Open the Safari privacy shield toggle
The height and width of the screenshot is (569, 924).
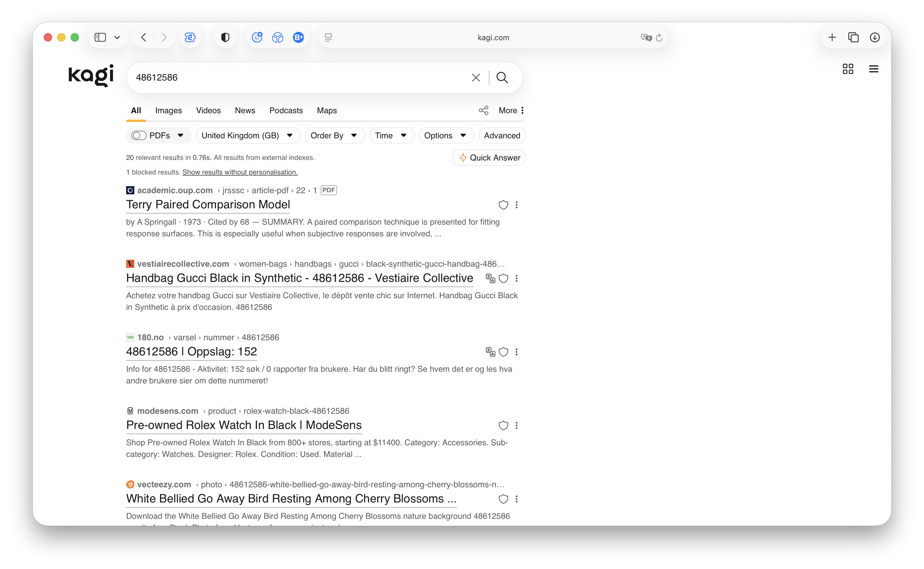(225, 37)
